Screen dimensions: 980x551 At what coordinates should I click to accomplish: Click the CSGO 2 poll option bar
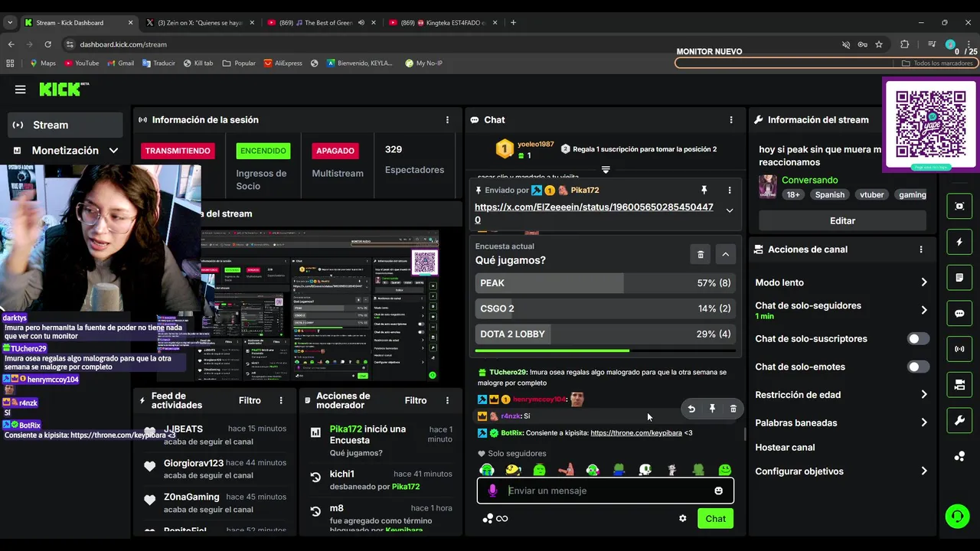(x=605, y=308)
